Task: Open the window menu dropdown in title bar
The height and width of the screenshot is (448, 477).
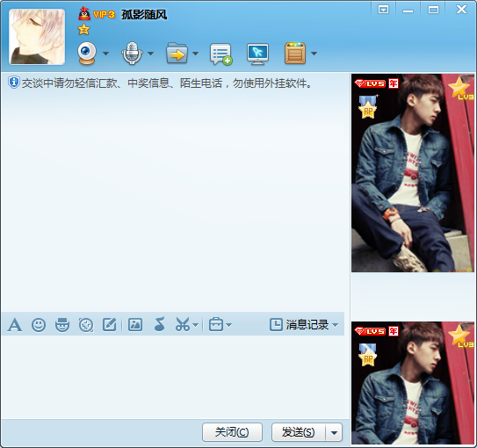Action: point(383,10)
